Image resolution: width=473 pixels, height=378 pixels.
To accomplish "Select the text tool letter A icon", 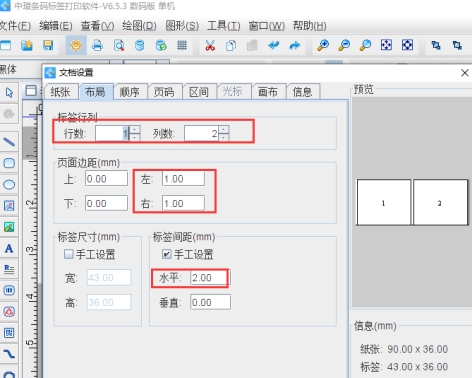I will click(x=9, y=248).
